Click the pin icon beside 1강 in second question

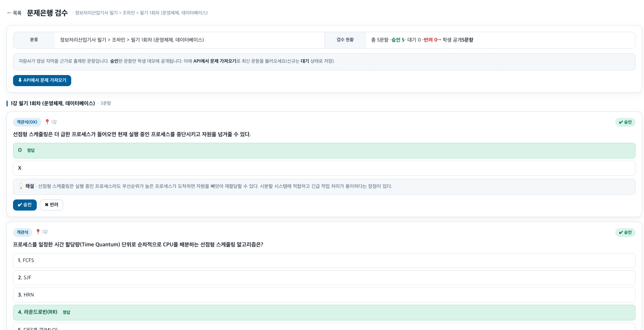click(x=38, y=232)
